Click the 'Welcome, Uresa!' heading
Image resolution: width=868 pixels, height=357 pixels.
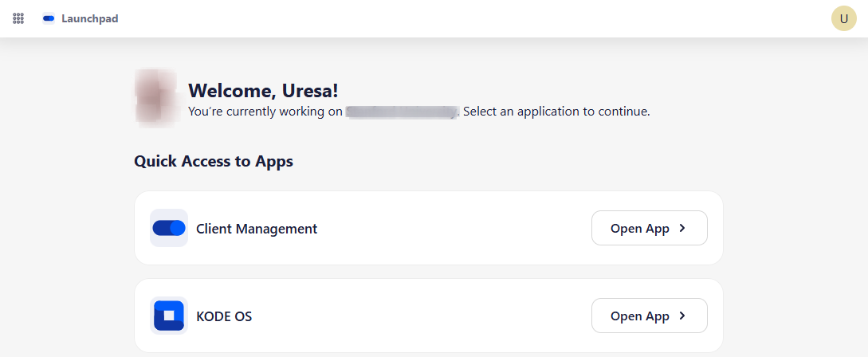click(x=268, y=91)
